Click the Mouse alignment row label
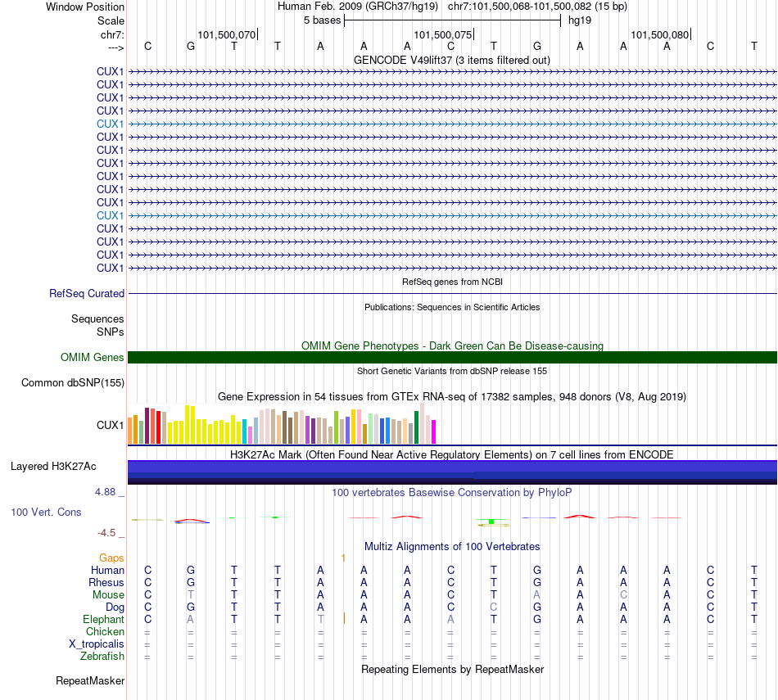Viewport: 778px width, 700px height. tap(108, 595)
